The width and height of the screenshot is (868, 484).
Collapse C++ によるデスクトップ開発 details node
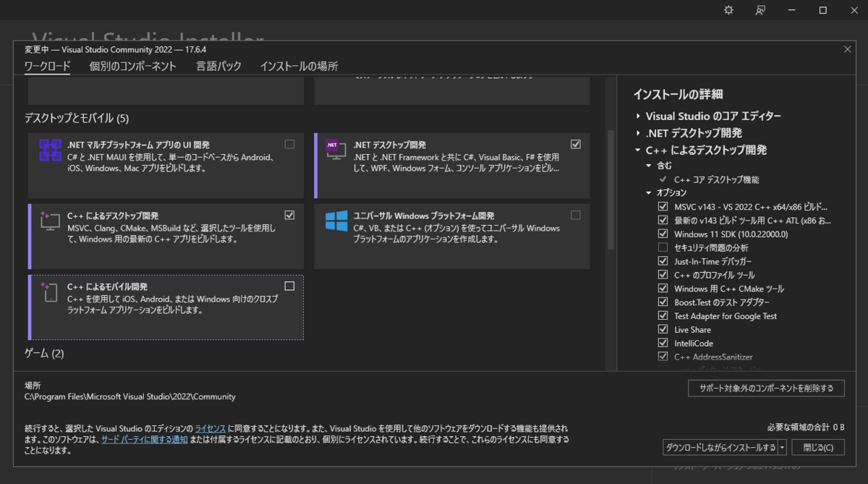tap(638, 150)
